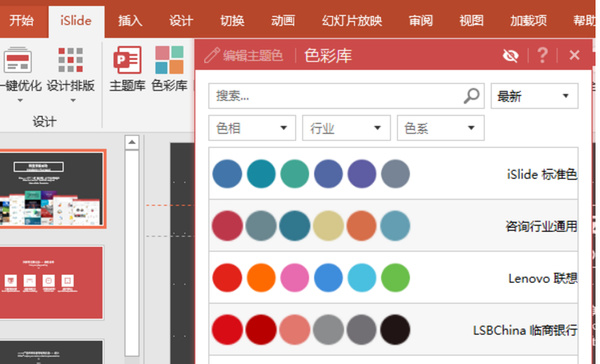Pick the black swatch in LSBChina 临商银行
The image size is (600, 364).
395,330
